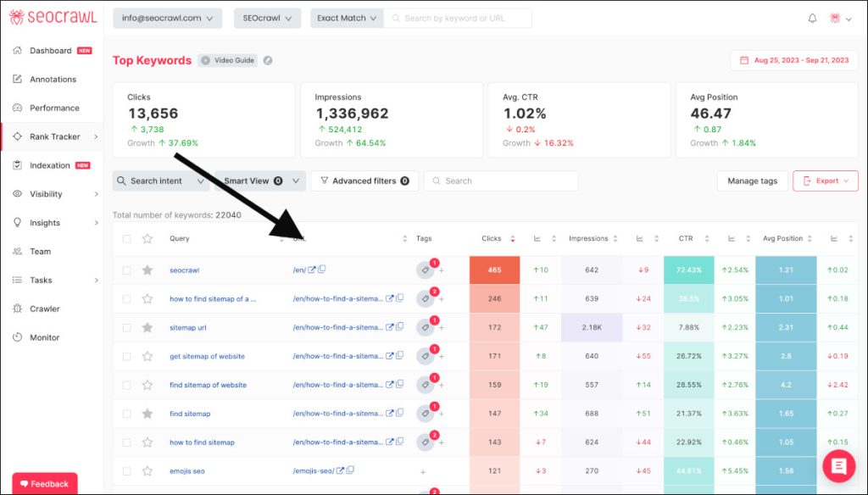Open the Search intent dropdown

click(160, 181)
